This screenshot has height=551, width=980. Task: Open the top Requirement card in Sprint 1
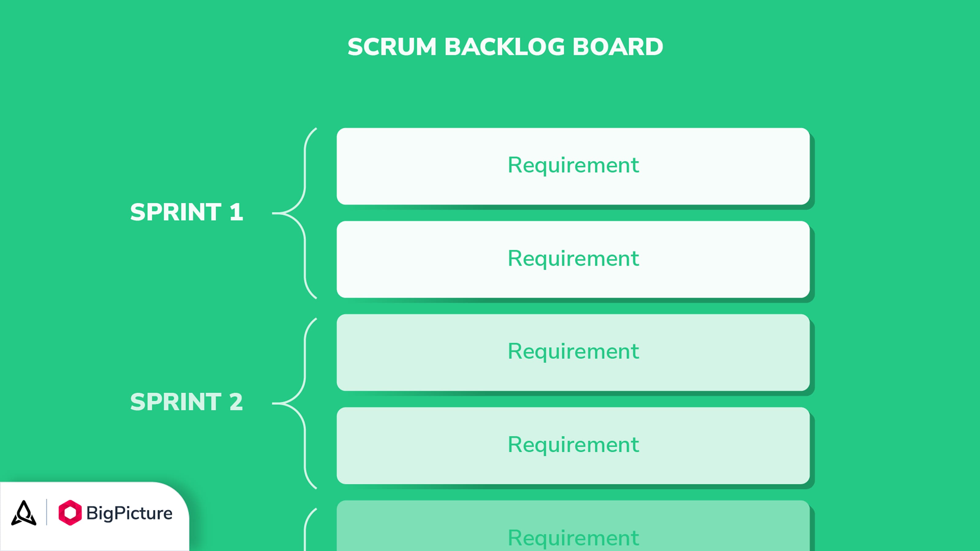point(573,166)
